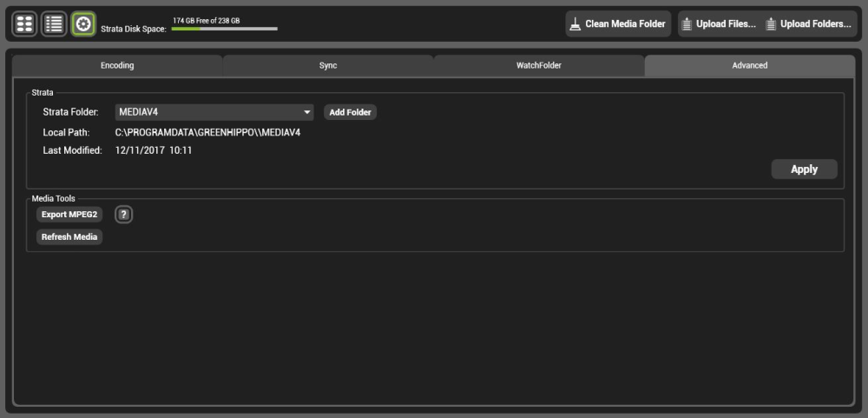The image size is (868, 418).
Task: Click the Upload Files button
Action: (x=720, y=24)
